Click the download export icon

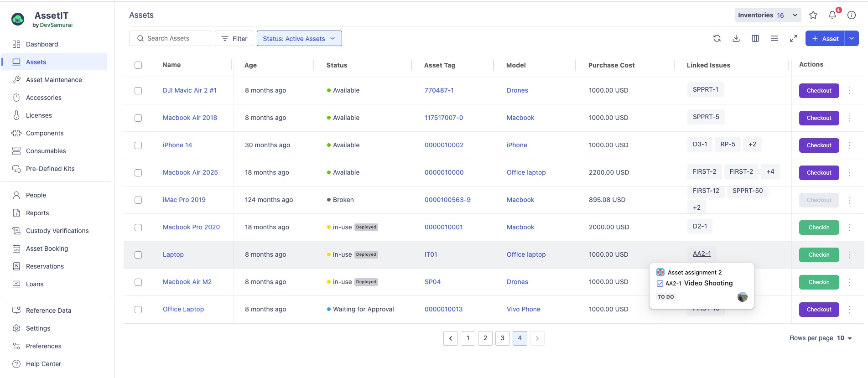click(x=736, y=38)
